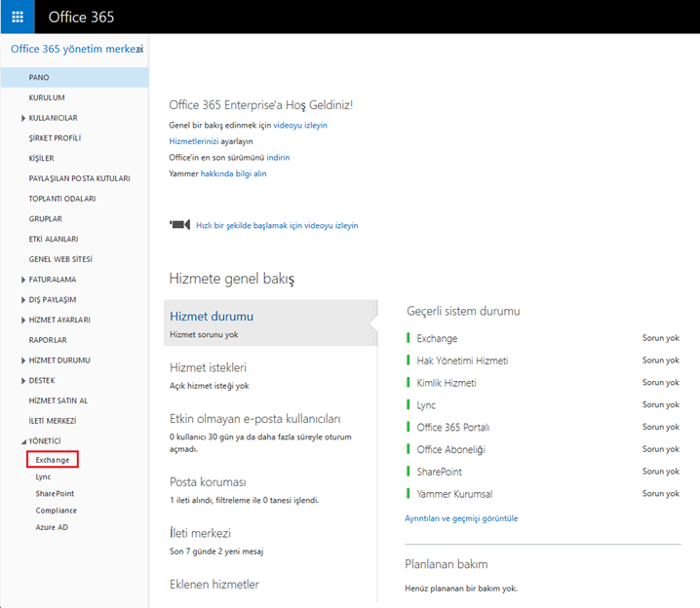Click Lync in system status list
700x608 pixels.
(x=426, y=405)
